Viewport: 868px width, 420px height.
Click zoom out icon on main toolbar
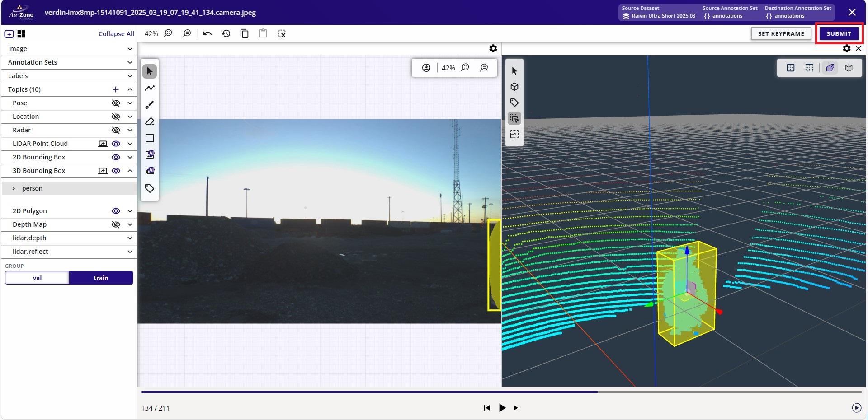(187, 33)
